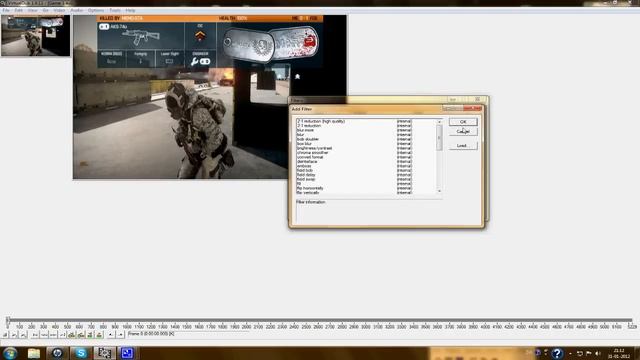Open the Tools menu
The width and height of the screenshot is (640, 360).
[x=115, y=10]
